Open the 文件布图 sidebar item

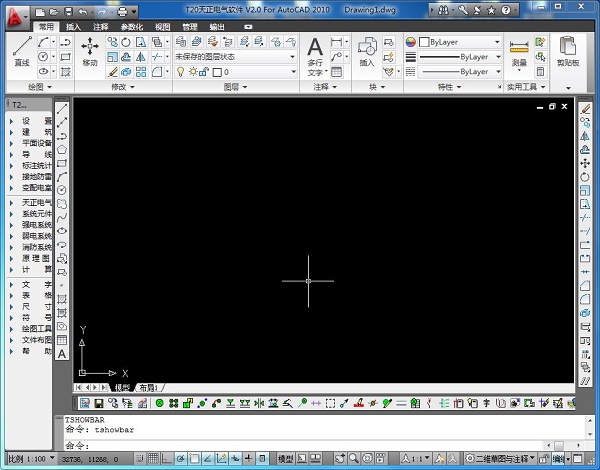[31, 340]
